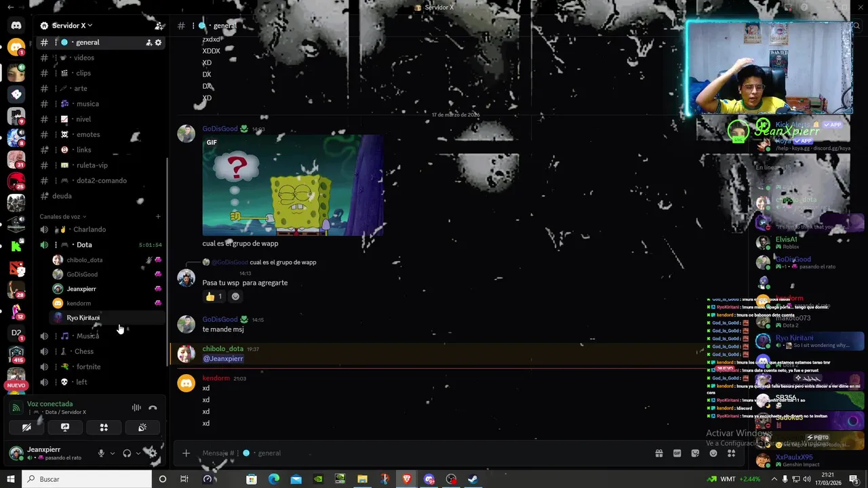Screen dimensions: 868x488
Task: Add a new voice channel
Action: [158, 216]
